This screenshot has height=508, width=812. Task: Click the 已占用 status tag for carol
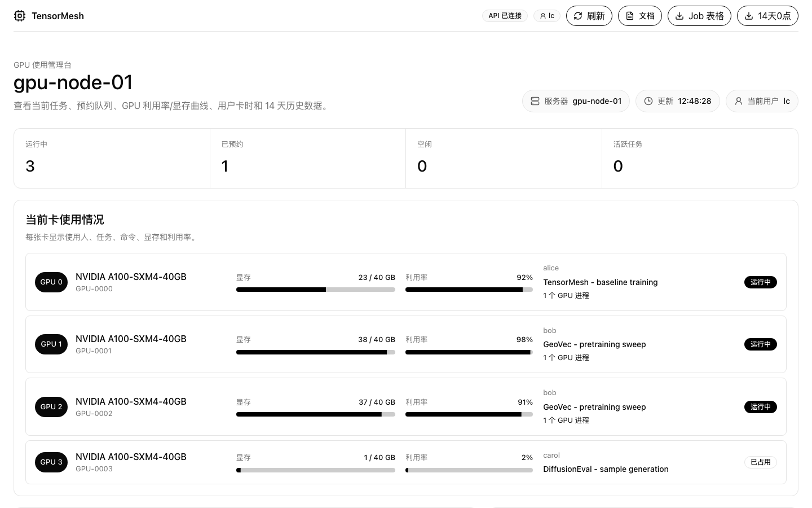[x=761, y=462]
